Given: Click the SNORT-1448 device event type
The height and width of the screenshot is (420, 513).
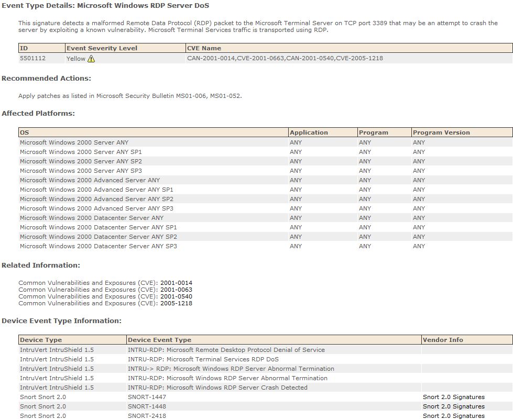Looking at the screenshot, I should click(147, 406).
